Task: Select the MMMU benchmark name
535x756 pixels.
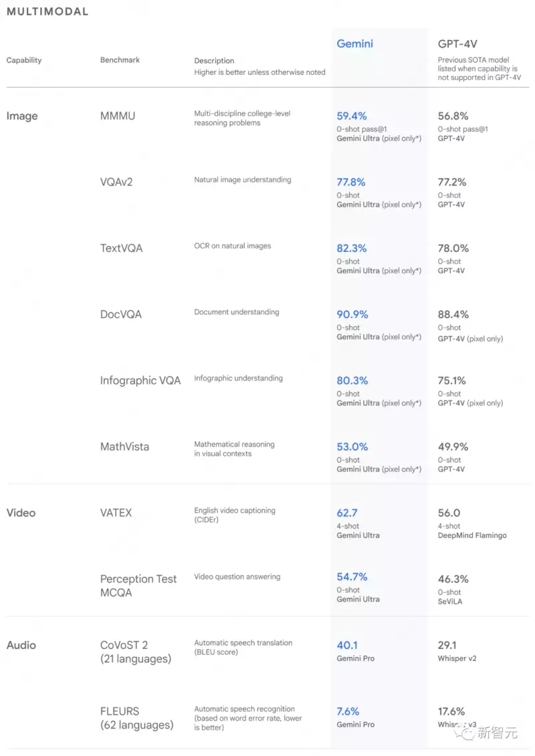Action: [118, 116]
